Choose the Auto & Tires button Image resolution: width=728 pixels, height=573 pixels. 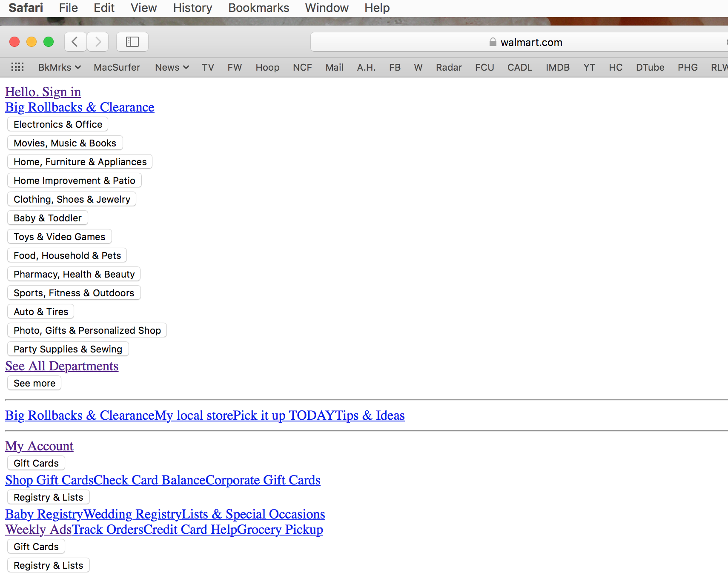pyautogui.click(x=41, y=312)
